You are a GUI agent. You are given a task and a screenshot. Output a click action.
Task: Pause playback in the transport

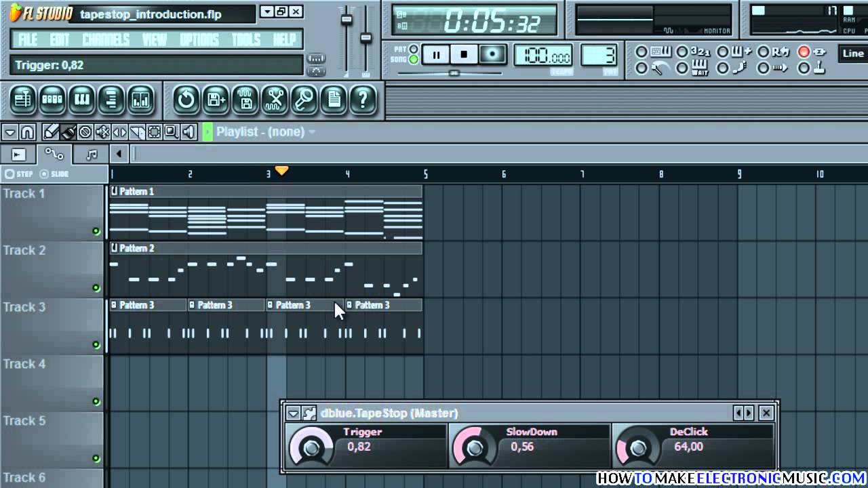436,54
